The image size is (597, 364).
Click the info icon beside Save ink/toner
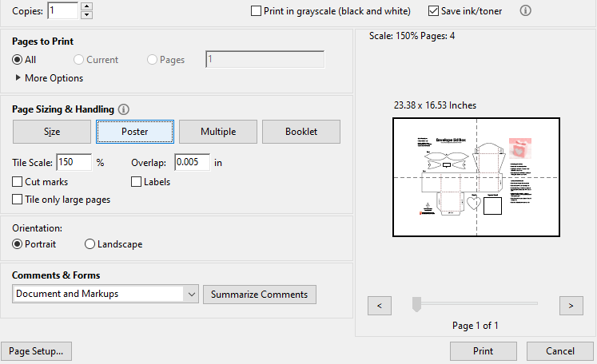tap(526, 11)
